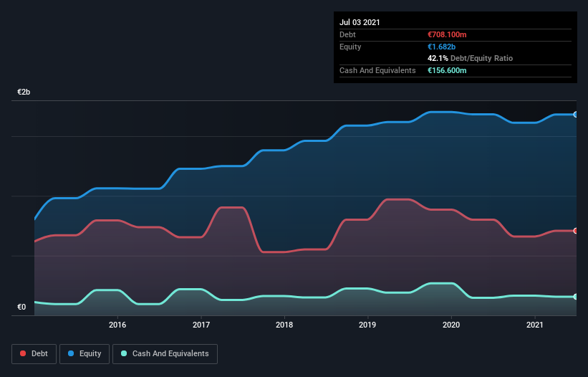The image size is (588, 377).
Task: Toggle the Cash And Equivalents legend button
Action: click(x=165, y=354)
